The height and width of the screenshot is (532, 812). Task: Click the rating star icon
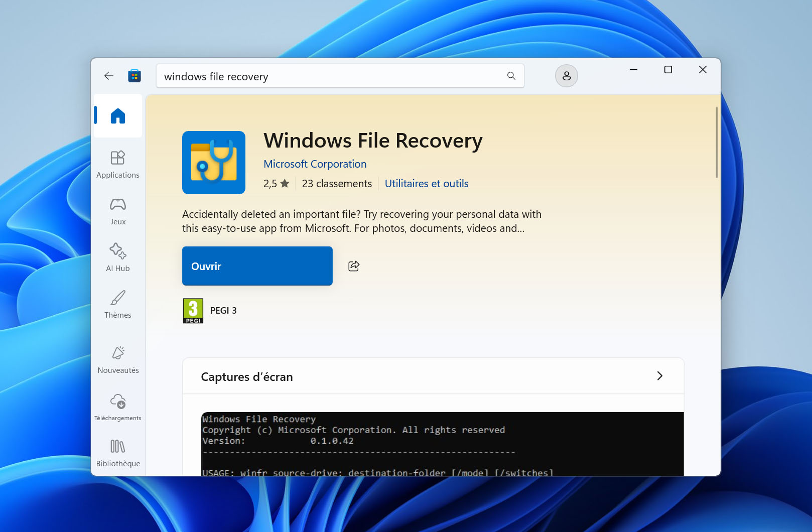(x=285, y=184)
